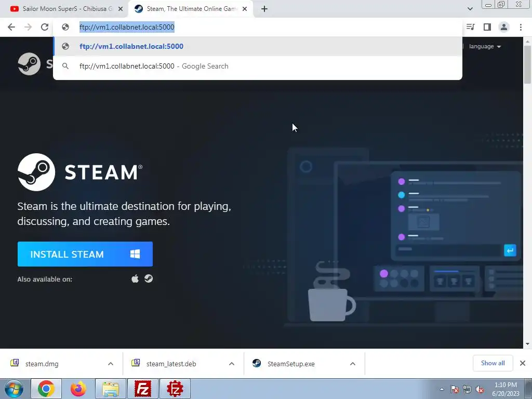Toggle the browser side panel icon

[x=487, y=27]
